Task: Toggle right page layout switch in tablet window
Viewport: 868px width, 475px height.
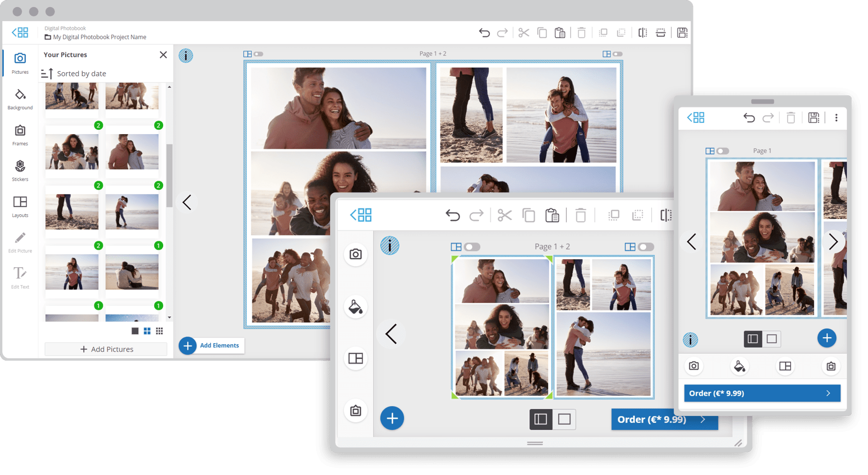Action: click(646, 247)
